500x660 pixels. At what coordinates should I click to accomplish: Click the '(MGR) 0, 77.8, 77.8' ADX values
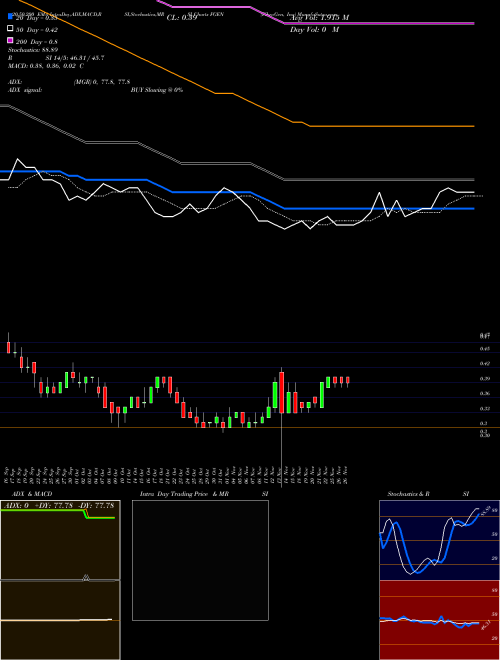point(101,82)
